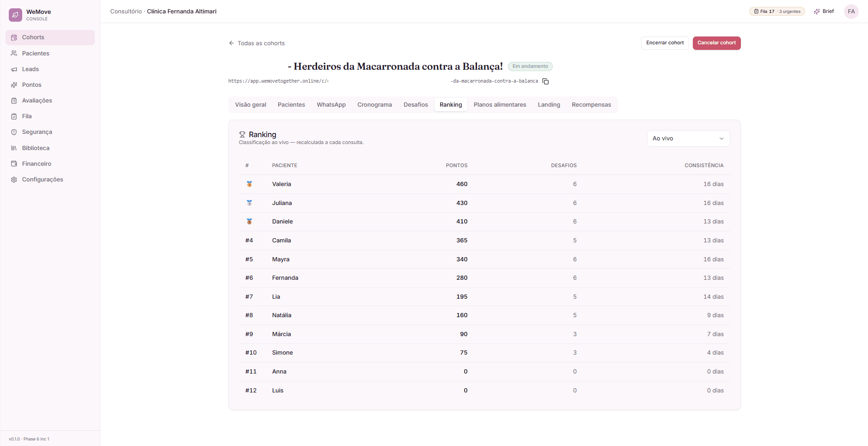
Task: Open Pontos in the sidebar
Action: click(x=50, y=85)
